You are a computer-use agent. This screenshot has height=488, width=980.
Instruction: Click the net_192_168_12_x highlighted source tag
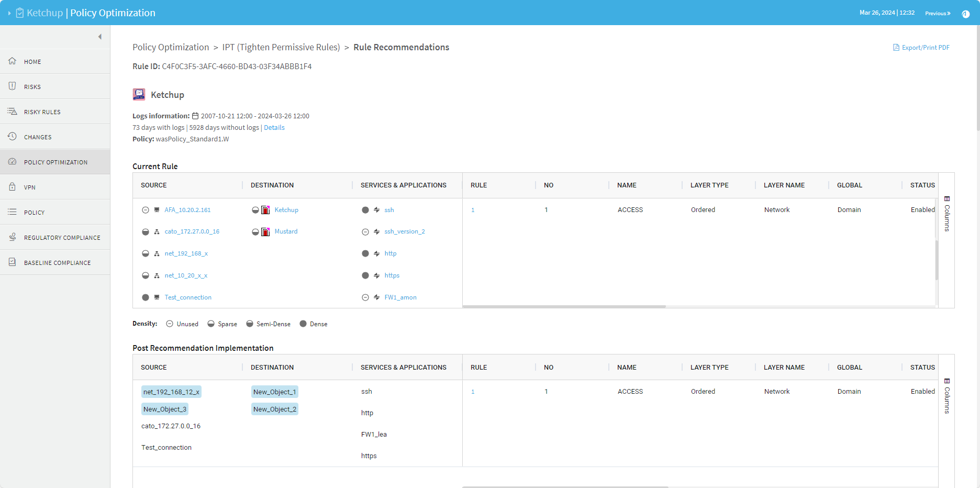(171, 392)
